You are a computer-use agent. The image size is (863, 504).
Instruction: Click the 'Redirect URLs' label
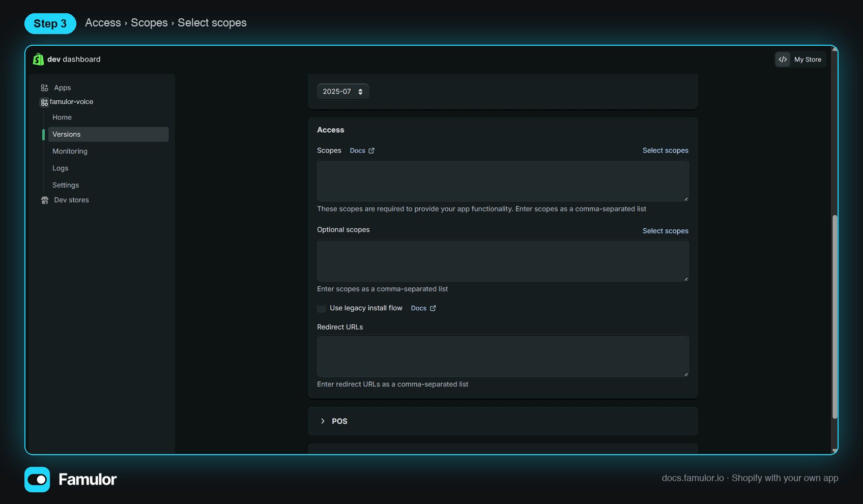[x=340, y=327]
